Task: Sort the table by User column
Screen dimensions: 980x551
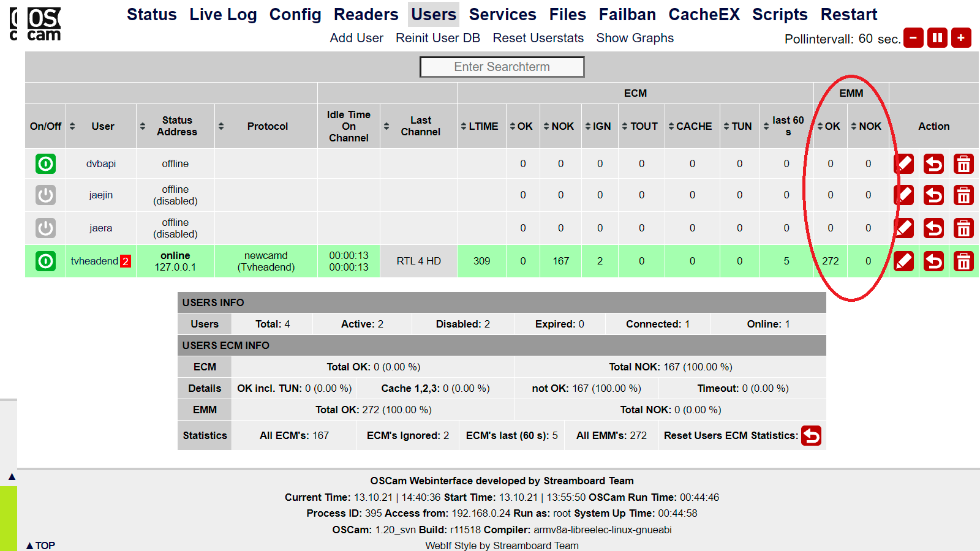Action: (103, 126)
